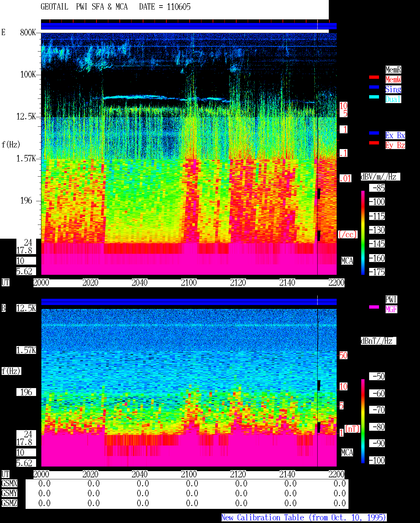Click the GSMZ row label
This screenshot has width=420, height=523.
coord(9,503)
